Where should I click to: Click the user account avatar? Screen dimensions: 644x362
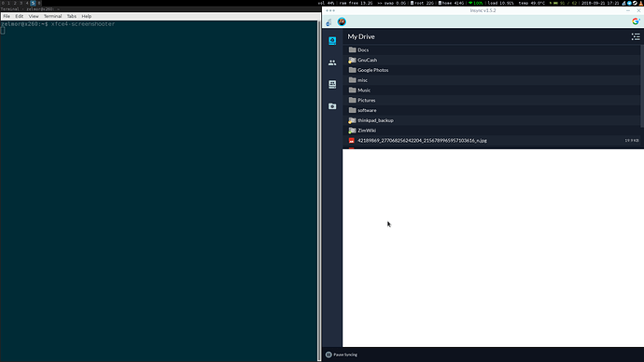pos(342,21)
